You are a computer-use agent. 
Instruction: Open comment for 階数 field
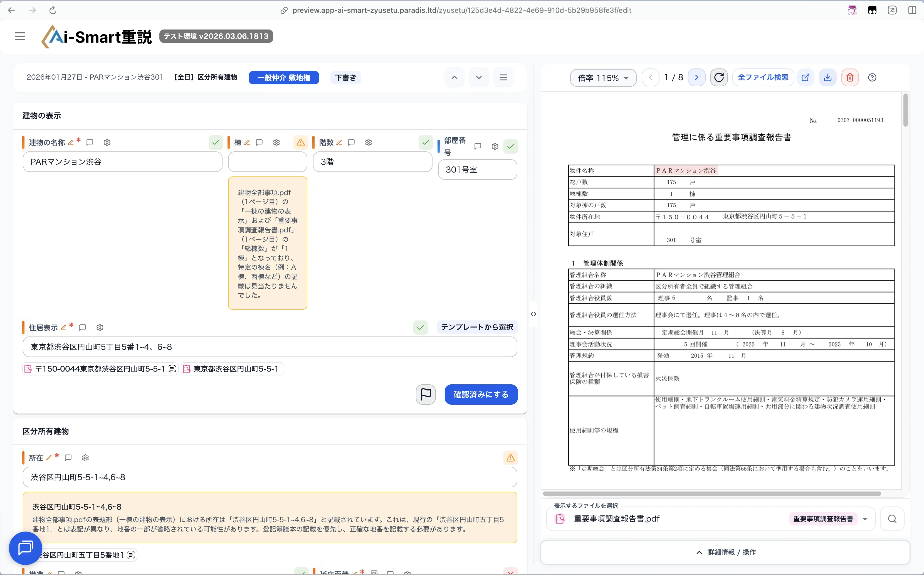pos(352,142)
